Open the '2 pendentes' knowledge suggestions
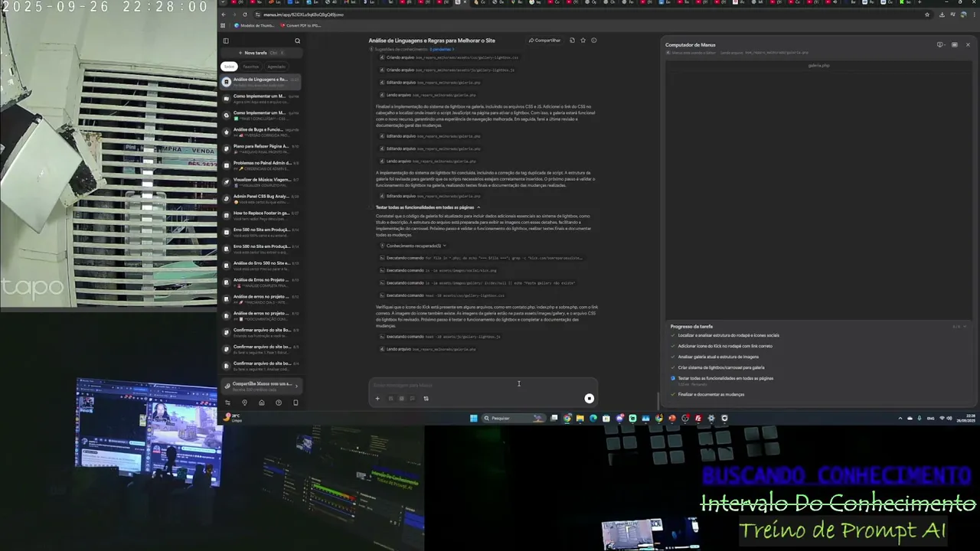The image size is (980, 551). 441,49
